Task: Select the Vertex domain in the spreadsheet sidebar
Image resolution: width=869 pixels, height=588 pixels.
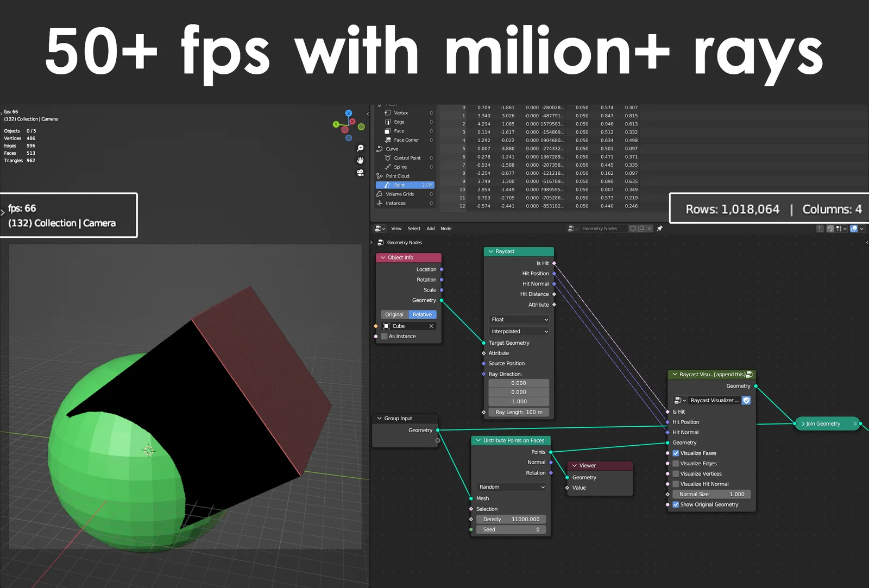Action: pos(387,113)
